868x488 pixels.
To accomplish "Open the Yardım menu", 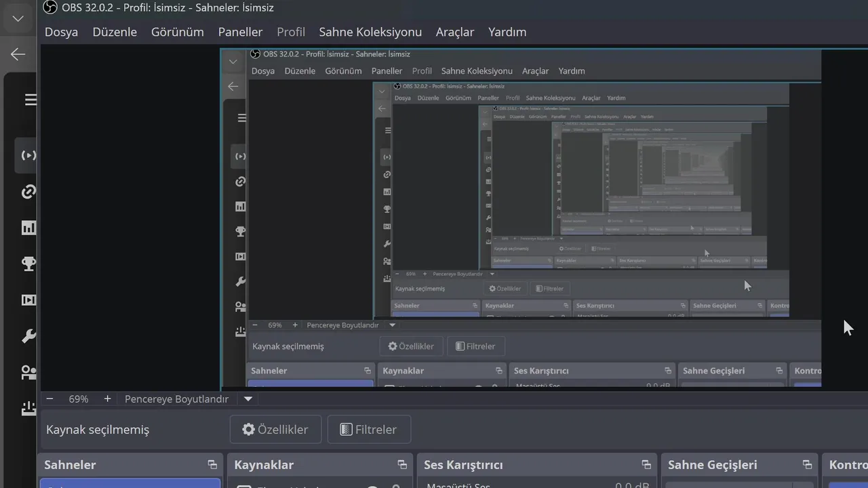I will [x=507, y=32].
